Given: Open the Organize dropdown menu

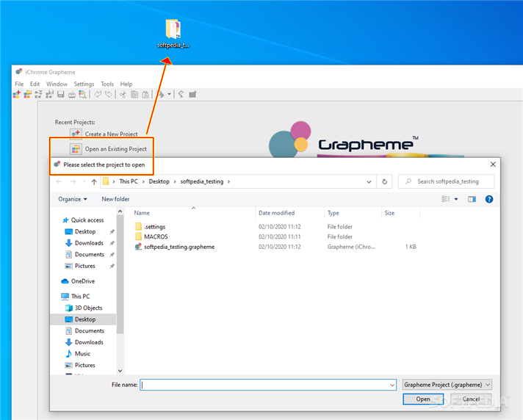Looking at the screenshot, I should click(x=73, y=199).
